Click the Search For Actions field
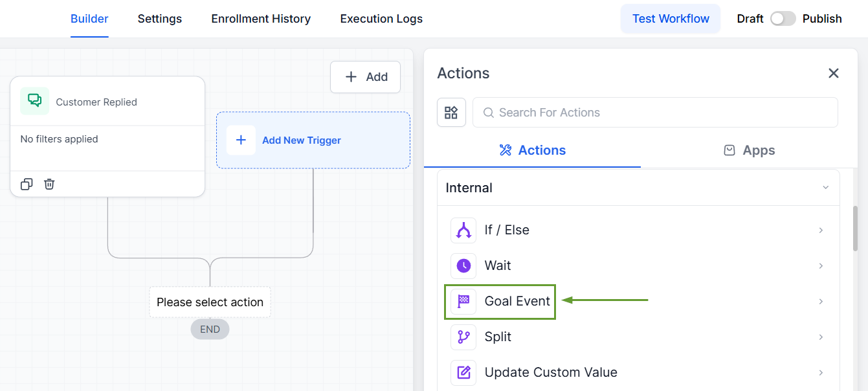Viewport: 868px width, 391px height. point(655,113)
